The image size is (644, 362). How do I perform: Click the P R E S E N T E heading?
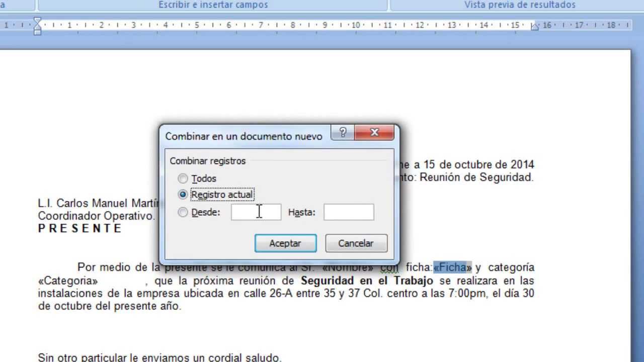click(x=80, y=228)
